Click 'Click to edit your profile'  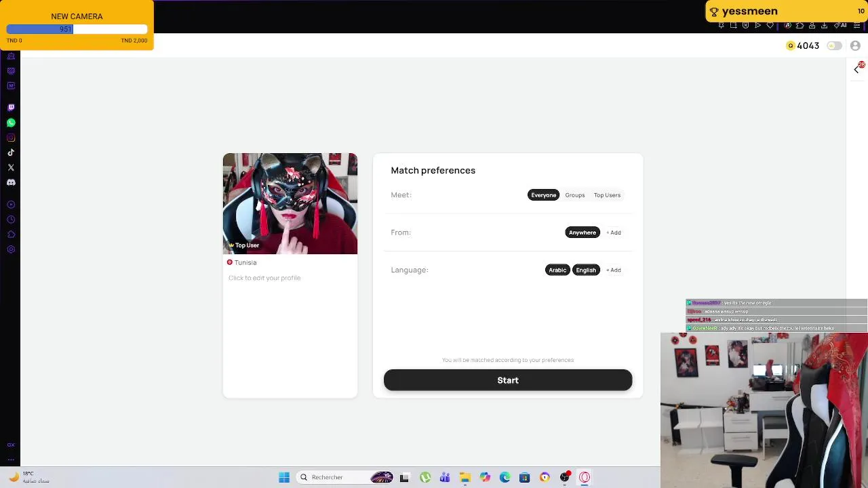(x=264, y=278)
